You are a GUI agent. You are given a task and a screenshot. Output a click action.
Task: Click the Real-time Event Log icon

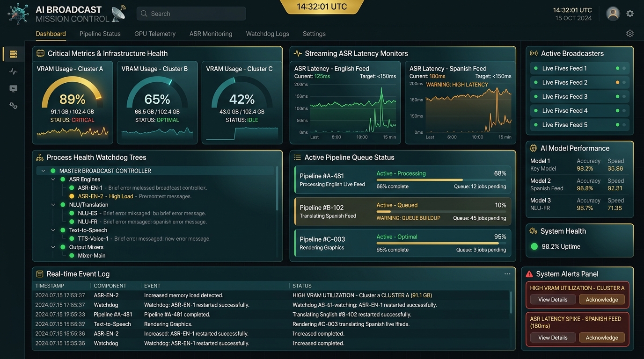pos(40,274)
